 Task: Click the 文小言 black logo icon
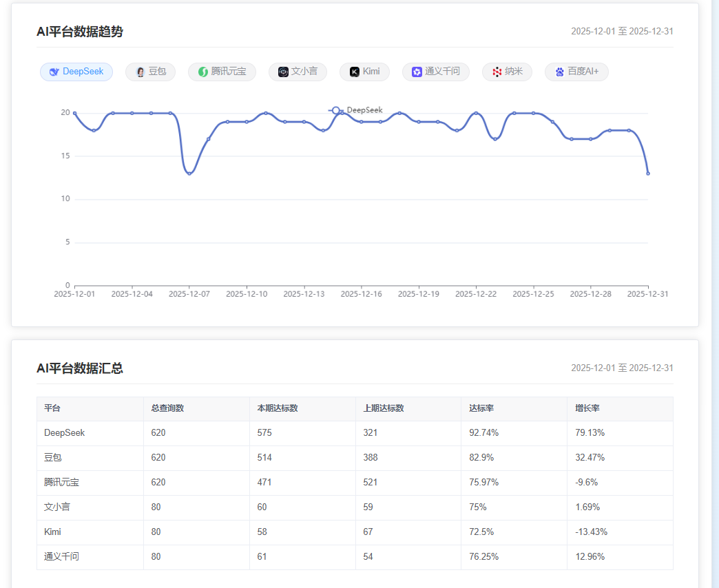283,72
